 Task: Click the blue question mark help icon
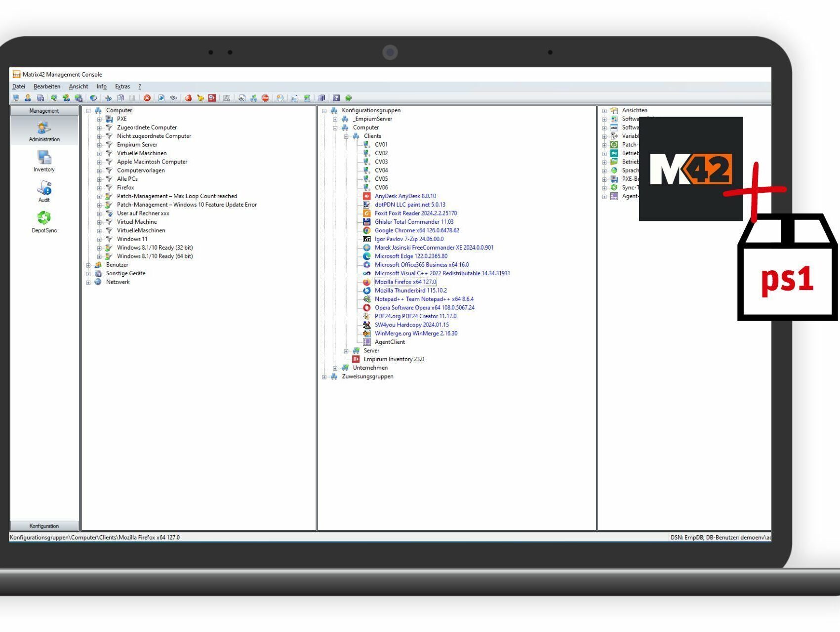point(336,98)
